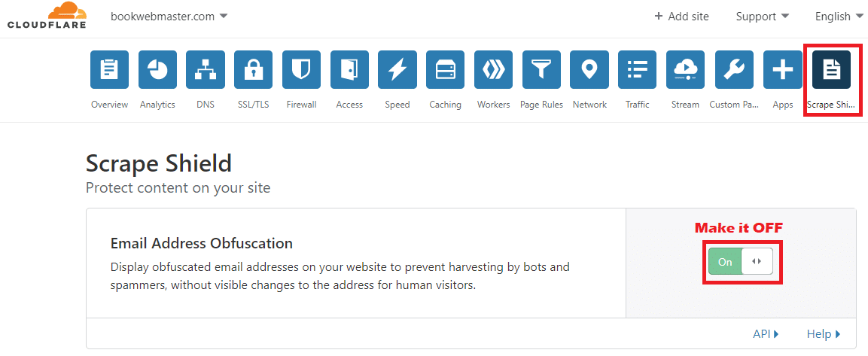
Task: Click the 'Protect content on your site' subtitle
Action: click(x=178, y=187)
